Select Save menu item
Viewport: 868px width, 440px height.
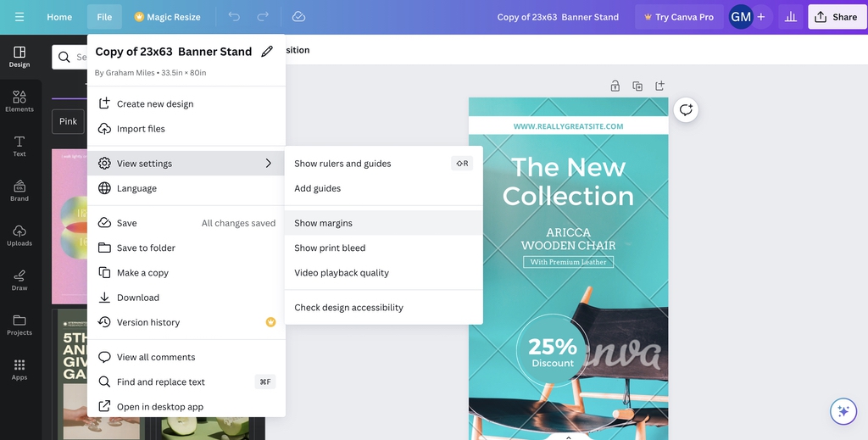[x=186, y=223]
